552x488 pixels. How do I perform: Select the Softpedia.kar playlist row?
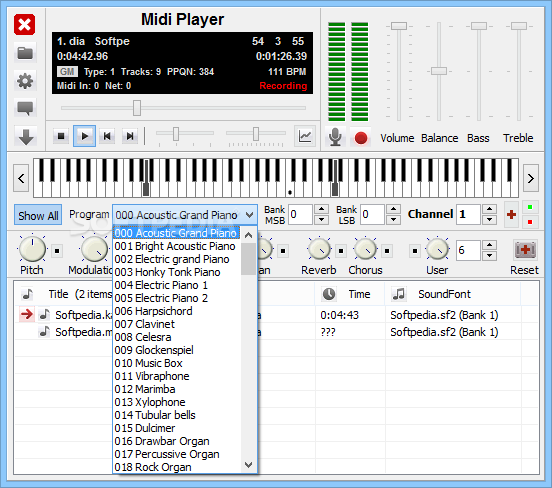pos(276,315)
